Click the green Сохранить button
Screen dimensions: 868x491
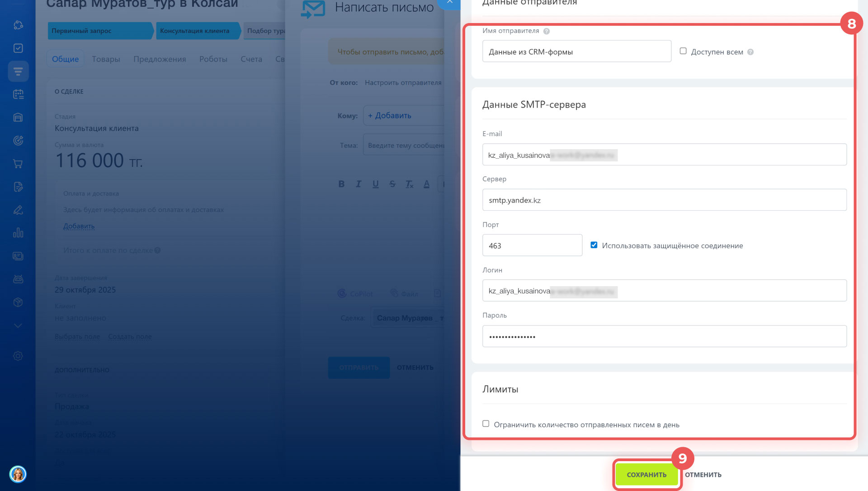click(x=646, y=475)
